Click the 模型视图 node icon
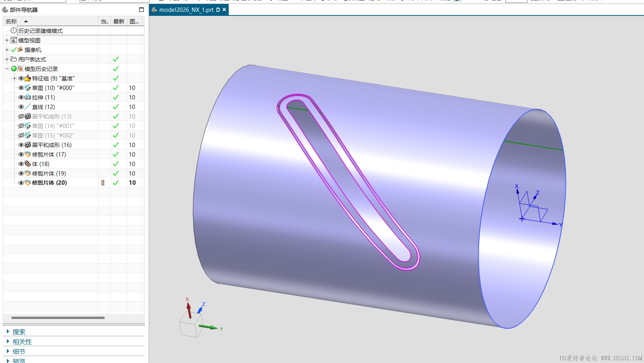644x363 pixels. (x=14, y=40)
